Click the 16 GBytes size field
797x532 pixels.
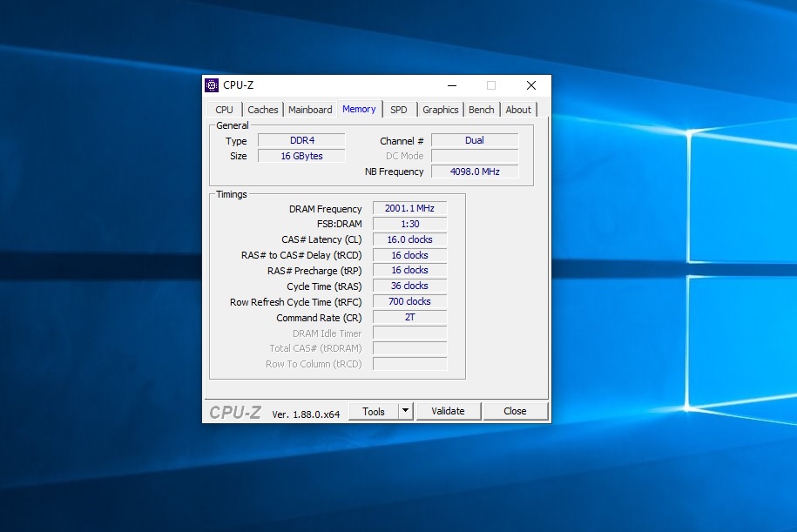[x=302, y=156]
